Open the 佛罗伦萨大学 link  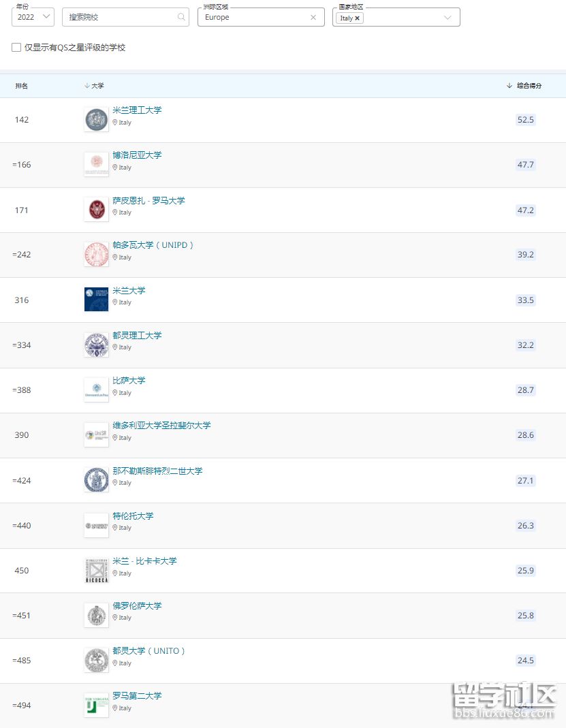(137, 606)
